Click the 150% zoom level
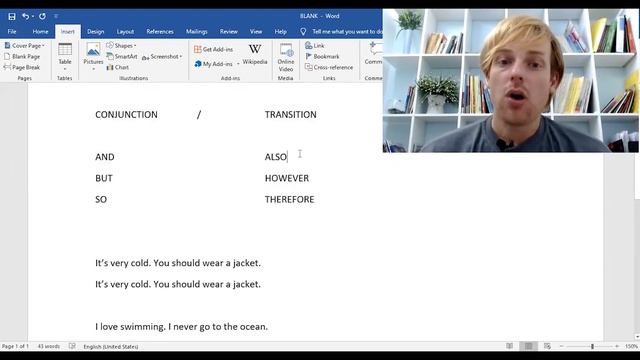The image size is (640, 360). (631, 347)
